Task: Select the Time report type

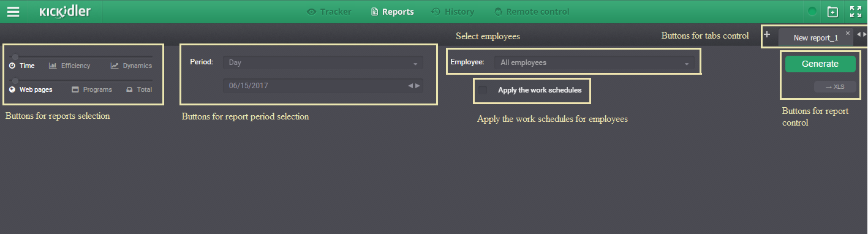Action: pyautogui.click(x=22, y=66)
